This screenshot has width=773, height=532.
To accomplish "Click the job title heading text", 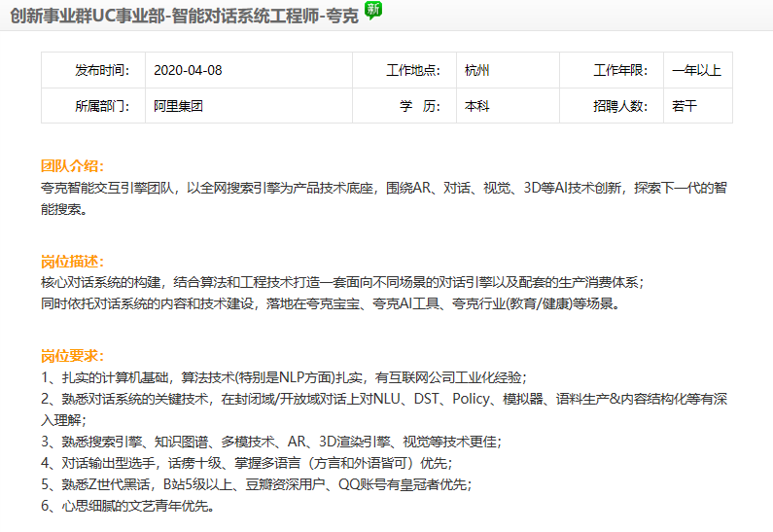I will point(184,16).
